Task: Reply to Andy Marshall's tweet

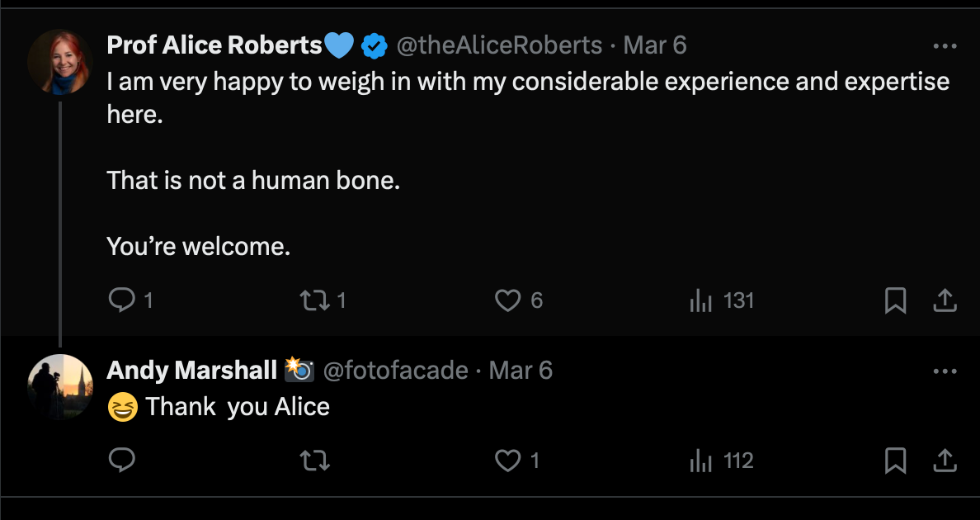Action: click(121, 461)
